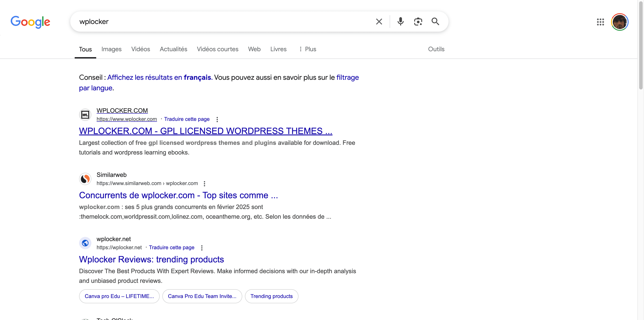Viewport: 644px width, 320px height.
Task: Start voice search with microphone icon
Action: tap(400, 22)
